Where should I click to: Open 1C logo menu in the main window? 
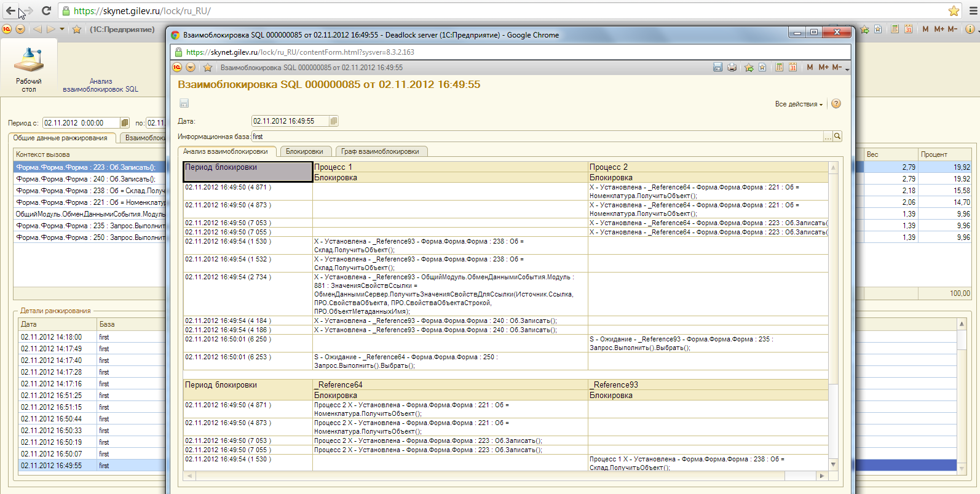click(7, 29)
